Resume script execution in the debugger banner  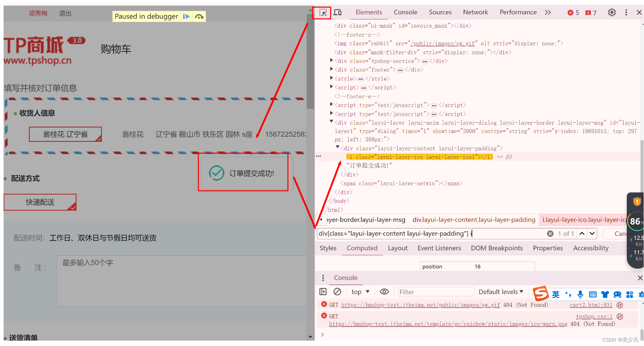click(186, 16)
